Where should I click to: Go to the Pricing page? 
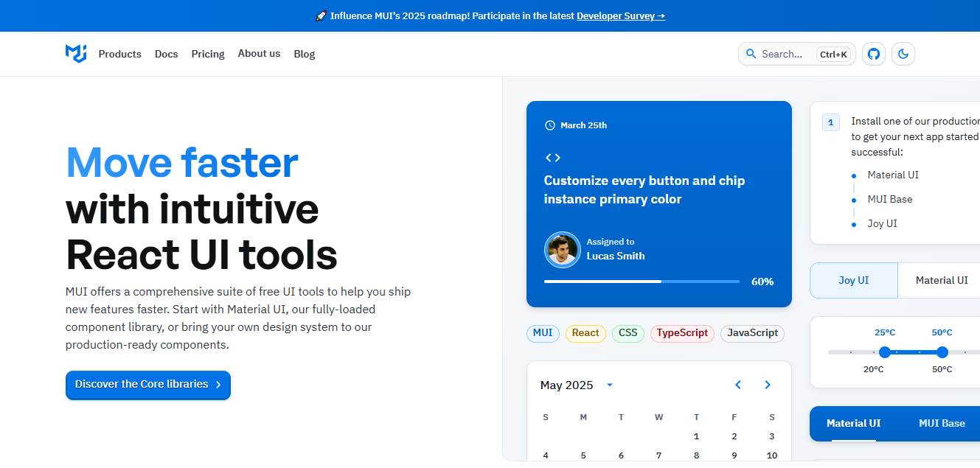pyautogui.click(x=208, y=54)
